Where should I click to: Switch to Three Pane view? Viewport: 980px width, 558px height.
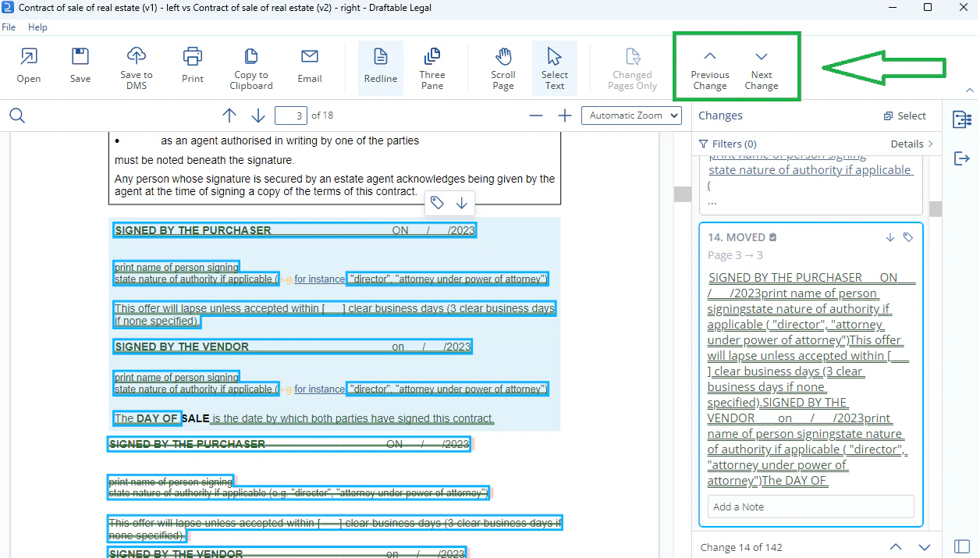pos(431,67)
